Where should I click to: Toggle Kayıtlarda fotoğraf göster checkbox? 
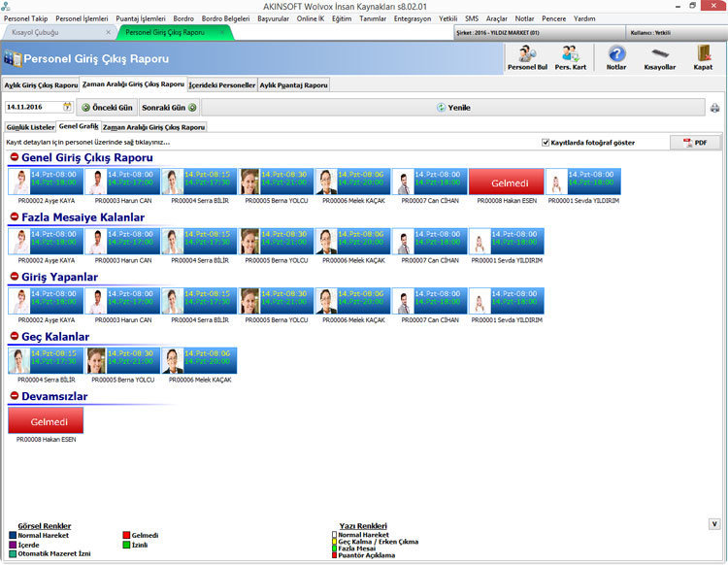tap(546, 143)
